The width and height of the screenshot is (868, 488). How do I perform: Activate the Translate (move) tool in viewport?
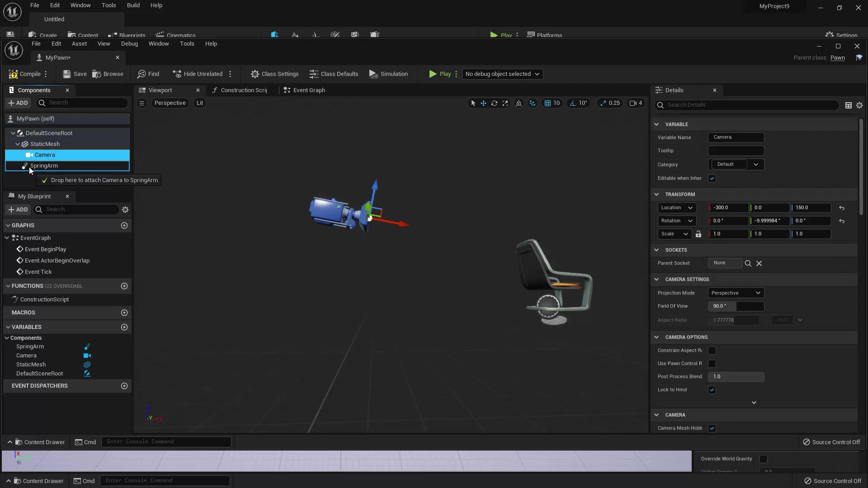point(483,103)
